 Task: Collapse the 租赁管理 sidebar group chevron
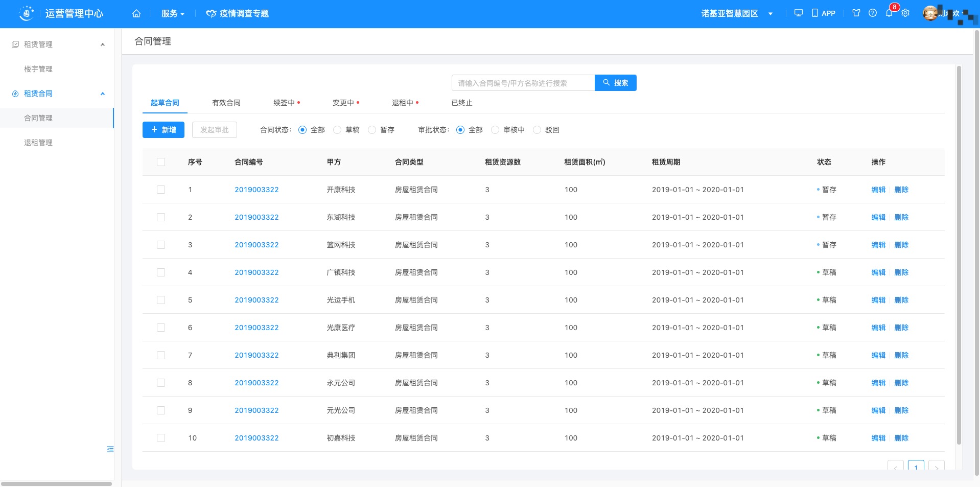(103, 44)
